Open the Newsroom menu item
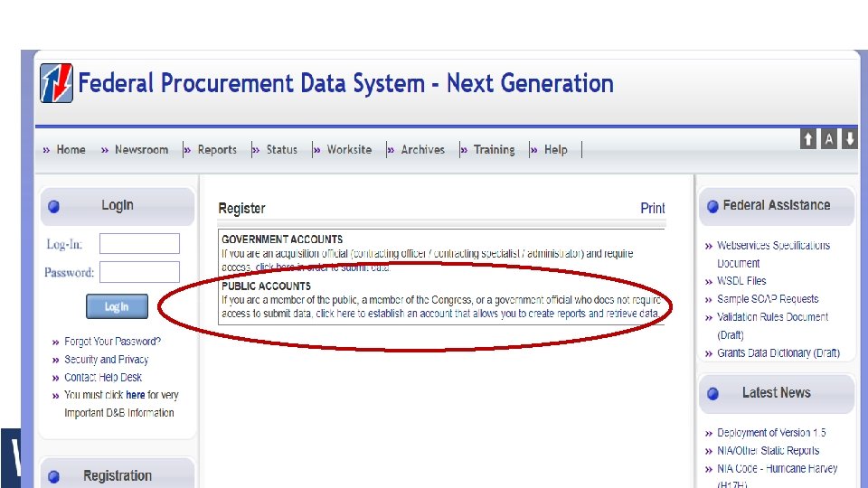Viewport: 868px width, 488px height. 141,150
